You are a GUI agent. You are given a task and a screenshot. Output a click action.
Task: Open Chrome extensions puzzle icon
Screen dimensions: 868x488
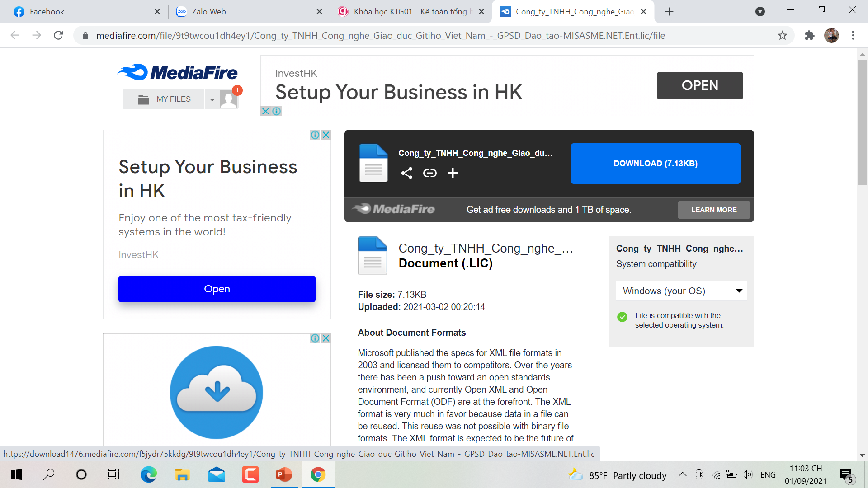click(x=809, y=35)
